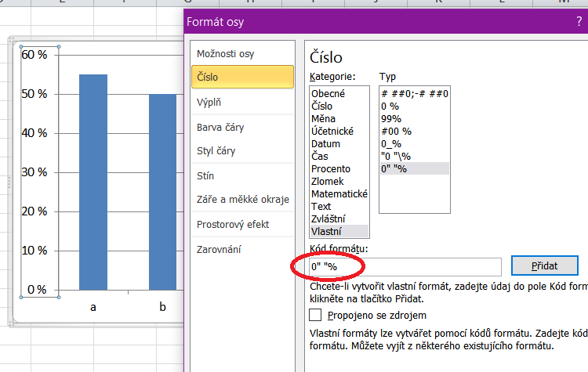Select the Číslo section in sidebar

(x=242, y=78)
